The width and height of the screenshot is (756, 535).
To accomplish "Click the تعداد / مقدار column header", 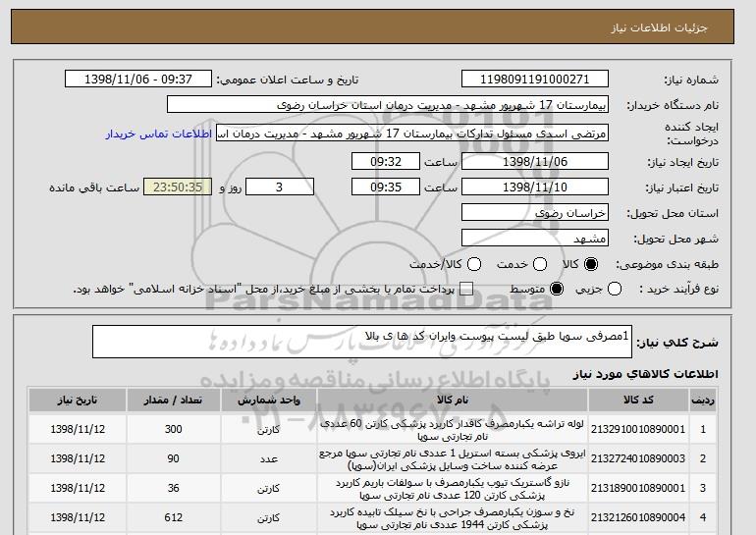I will click(174, 401).
